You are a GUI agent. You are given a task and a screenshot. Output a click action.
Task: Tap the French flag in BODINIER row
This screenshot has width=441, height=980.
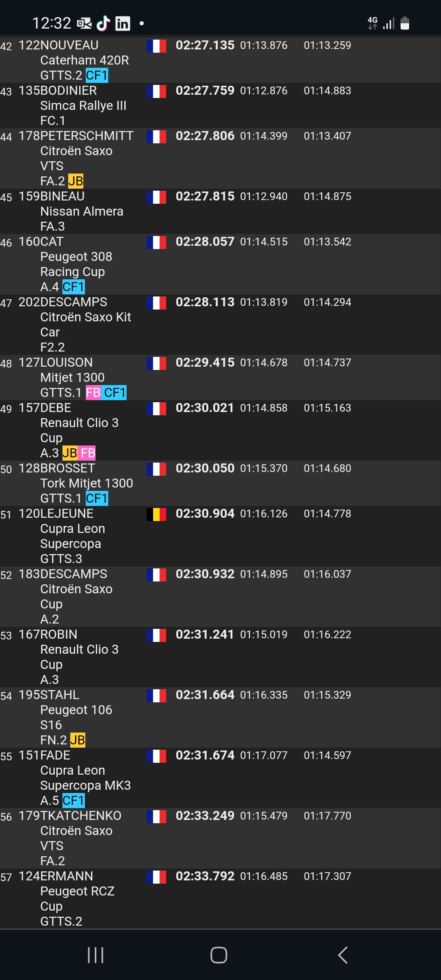156,91
